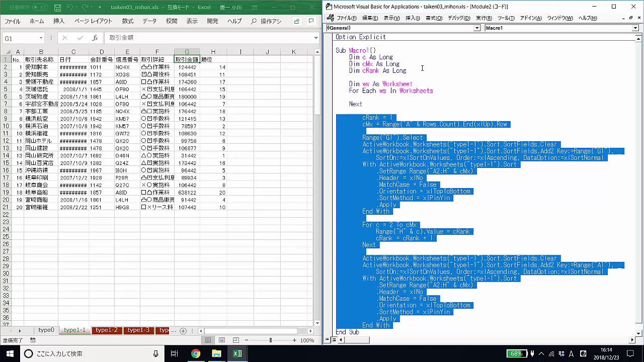Open the 開発 ribbon tab
This screenshot has width=644, height=362.
pos(212,21)
